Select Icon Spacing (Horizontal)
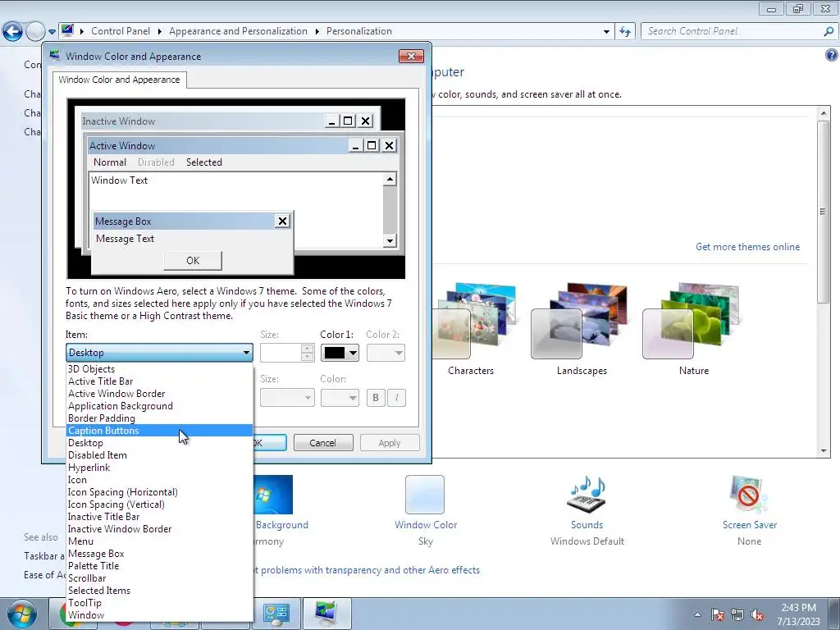Viewport: 840px width, 630px height. pyautogui.click(x=159, y=492)
